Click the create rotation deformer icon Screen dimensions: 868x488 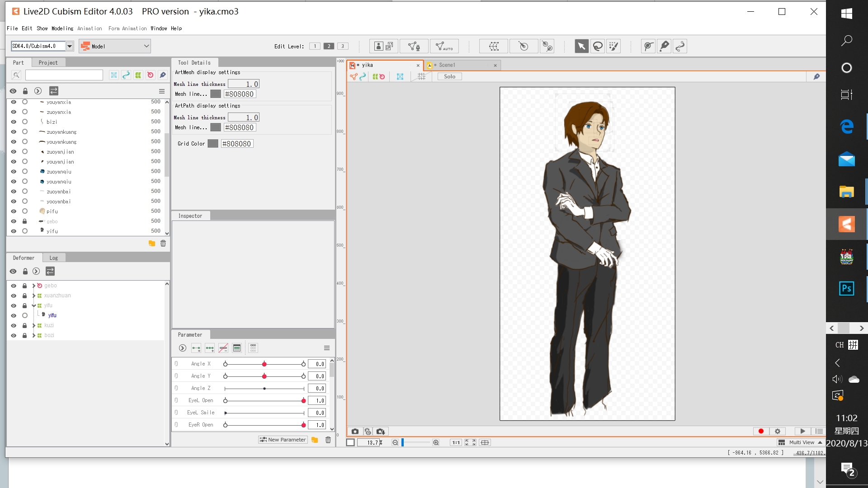point(524,46)
